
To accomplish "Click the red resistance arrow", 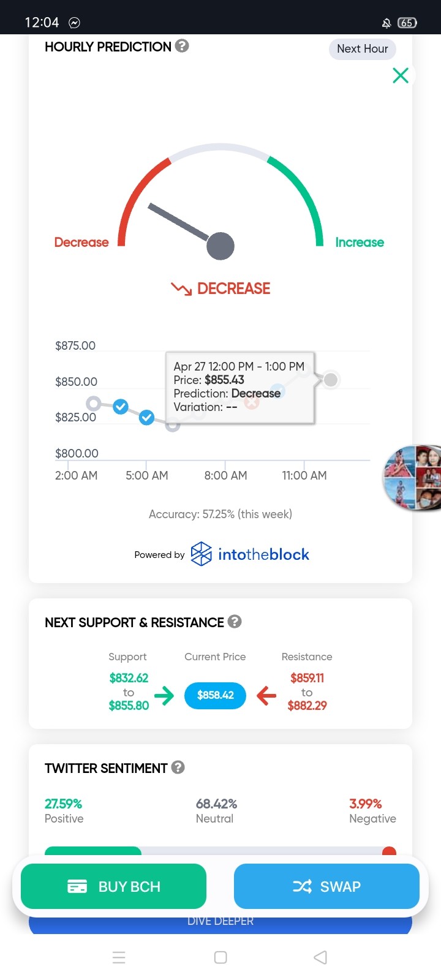I will 266,695.
